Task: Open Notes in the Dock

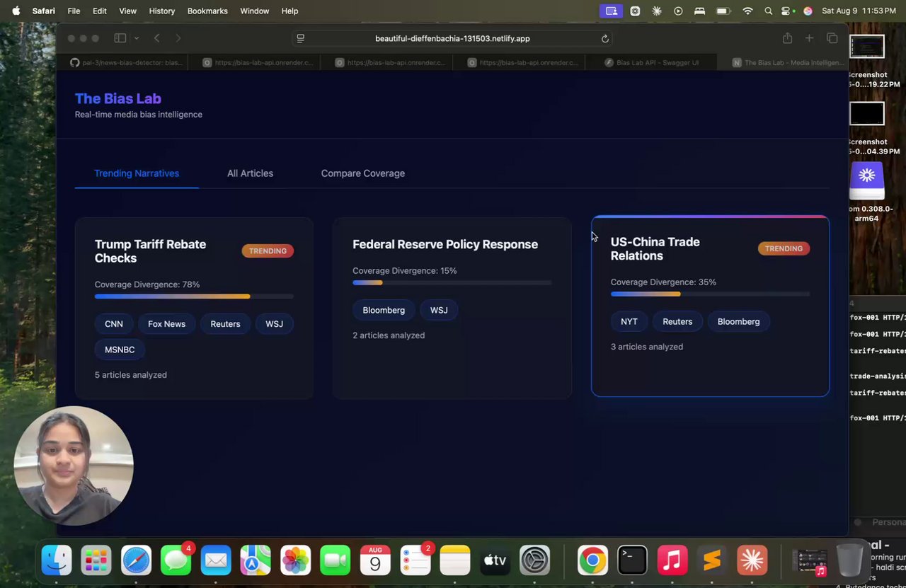Action: coord(455,560)
